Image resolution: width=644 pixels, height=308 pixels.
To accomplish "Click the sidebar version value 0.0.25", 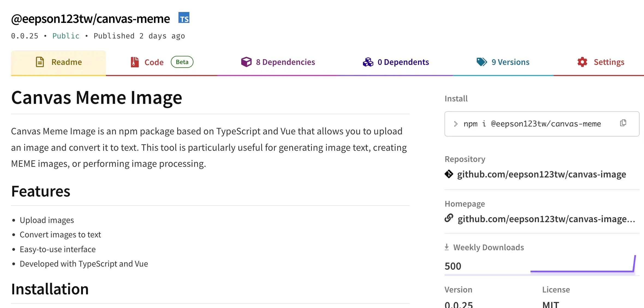I will [458, 304].
